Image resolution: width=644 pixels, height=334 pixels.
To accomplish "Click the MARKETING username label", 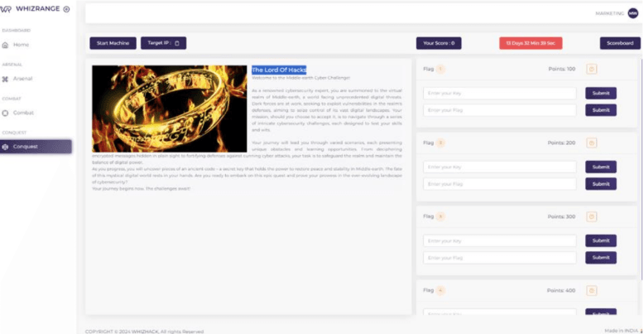I will pyautogui.click(x=609, y=13).
